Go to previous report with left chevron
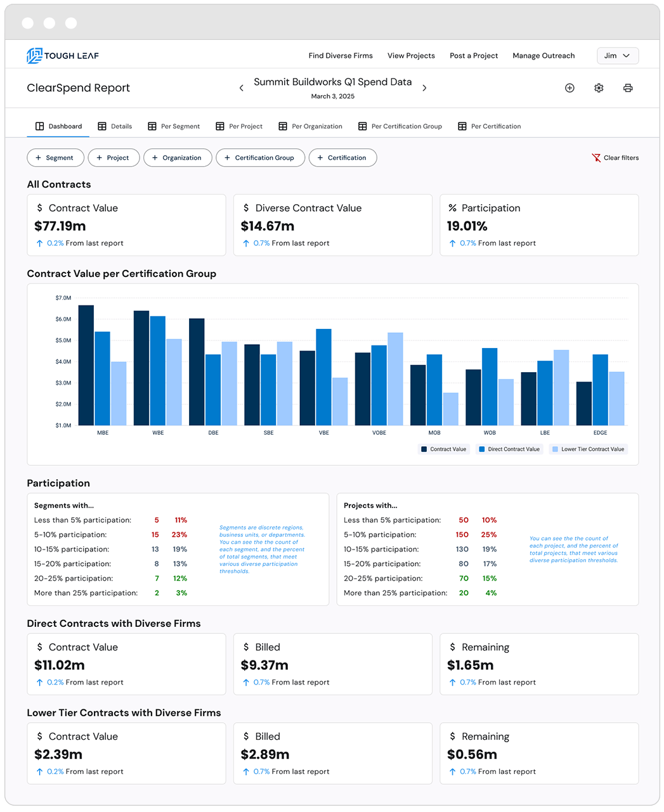The width and height of the screenshot is (664, 812). click(x=241, y=88)
